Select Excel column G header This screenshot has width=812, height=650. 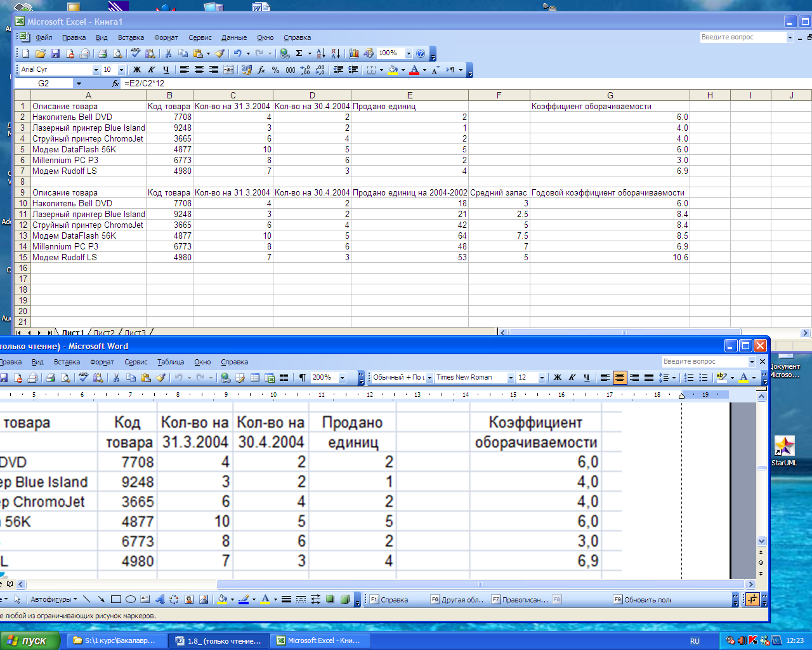click(x=610, y=95)
